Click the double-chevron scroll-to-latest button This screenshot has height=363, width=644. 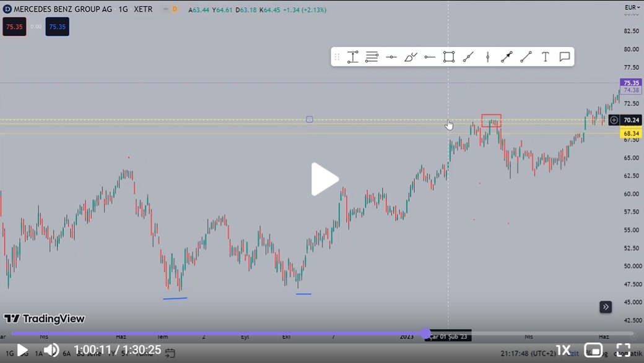[x=606, y=307]
